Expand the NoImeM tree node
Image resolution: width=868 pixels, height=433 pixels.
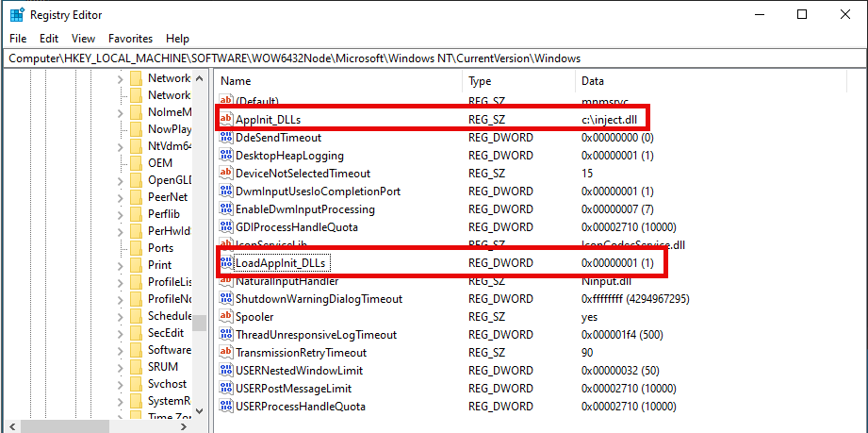[x=120, y=112]
